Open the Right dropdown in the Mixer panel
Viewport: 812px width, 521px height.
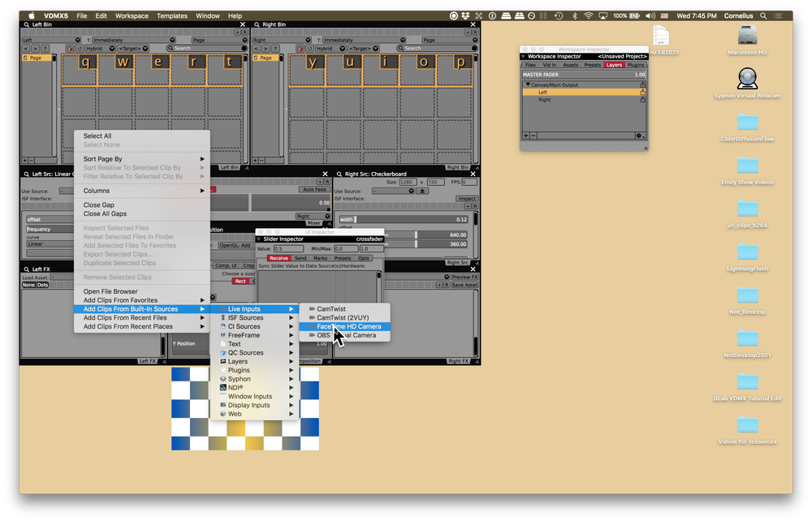(x=313, y=216)
